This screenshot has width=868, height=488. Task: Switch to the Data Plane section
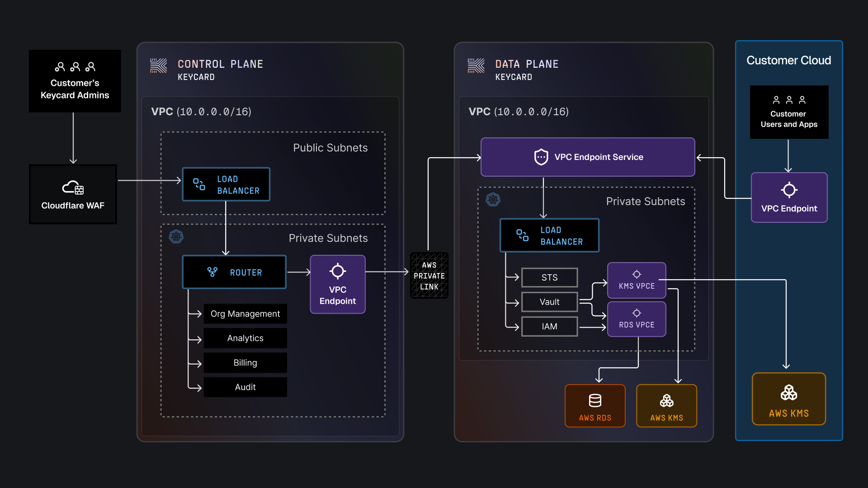click(x=527, y=64)
